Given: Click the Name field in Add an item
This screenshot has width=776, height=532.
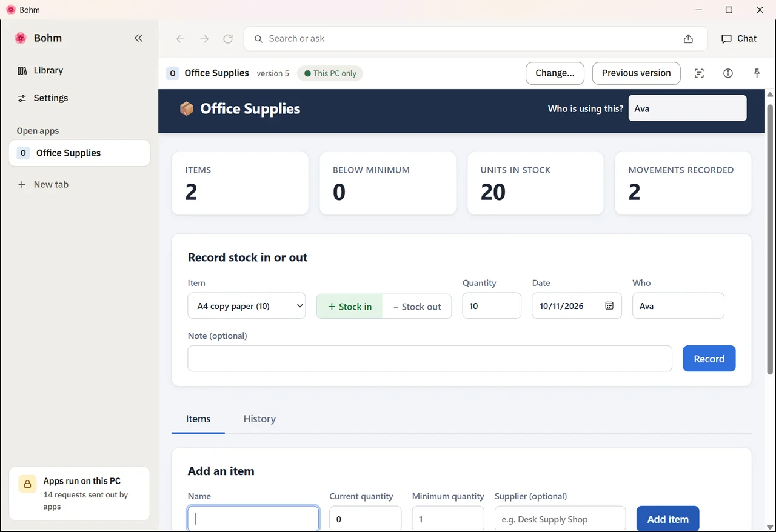Looking at the screenshot, I should 253,519.
